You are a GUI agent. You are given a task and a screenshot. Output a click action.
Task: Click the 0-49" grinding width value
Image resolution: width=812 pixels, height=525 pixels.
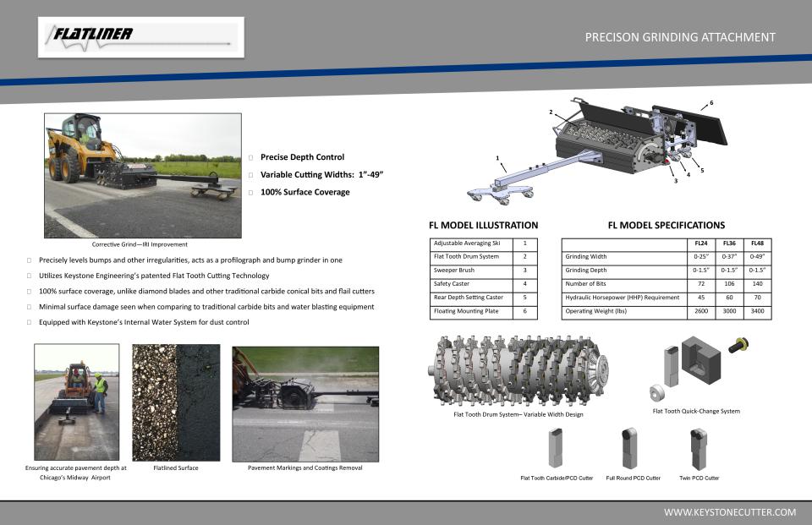(757, 257)
